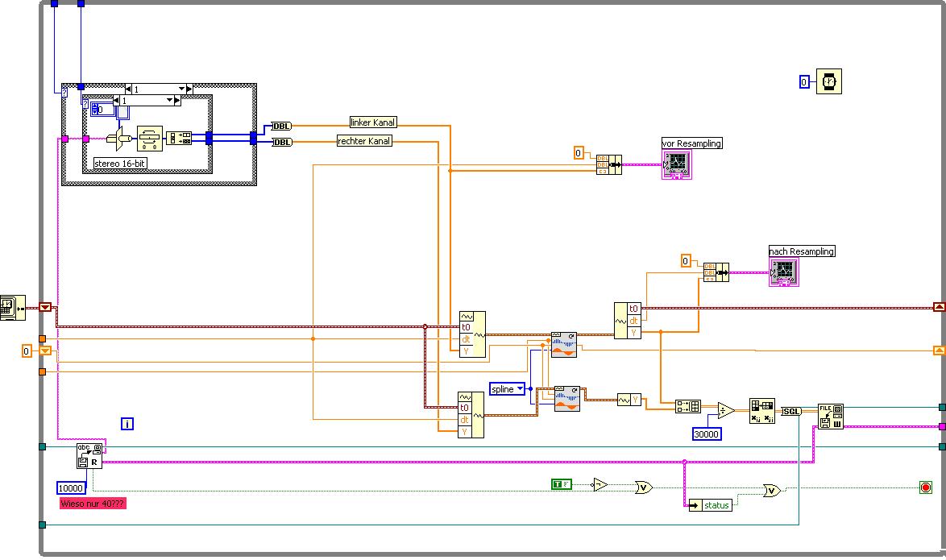Viewport: 946px width, 560px height.
Task: Click the SGL conversion node
Action: point(791,411)
